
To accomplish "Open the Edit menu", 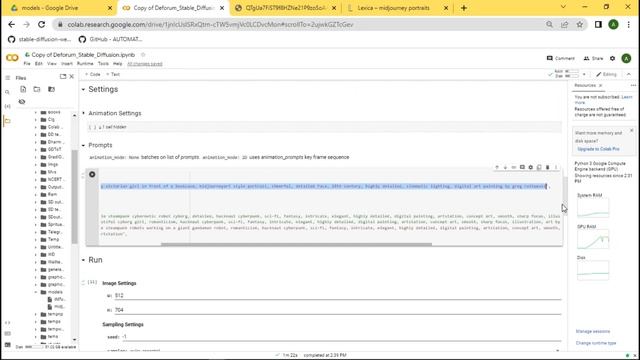I will click(39, 64).
